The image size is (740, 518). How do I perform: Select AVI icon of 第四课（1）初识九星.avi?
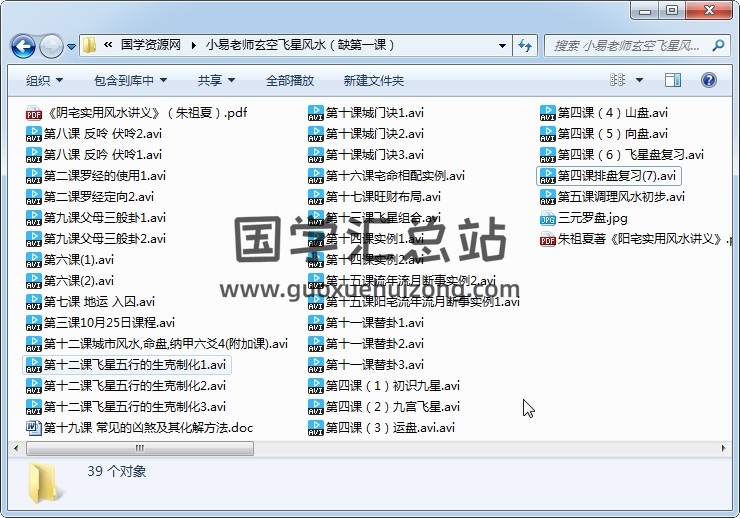[x=315, y=386]
